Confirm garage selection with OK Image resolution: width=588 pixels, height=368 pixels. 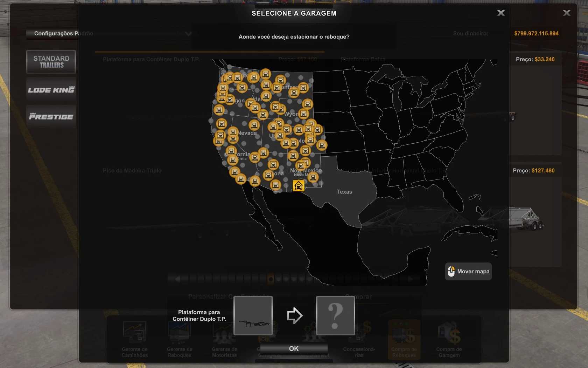point(294,348)
